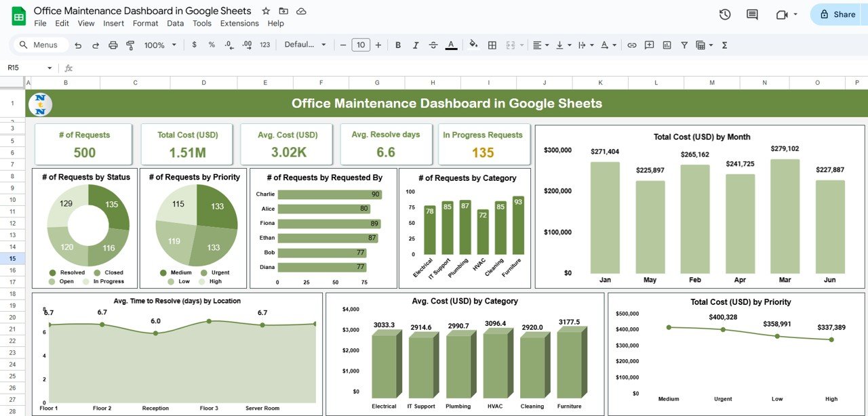Viewport: 868px width, 416px height.
Task: Expand the zoom level dropdown
Action: pyautogui.click(x=174, y=45)
